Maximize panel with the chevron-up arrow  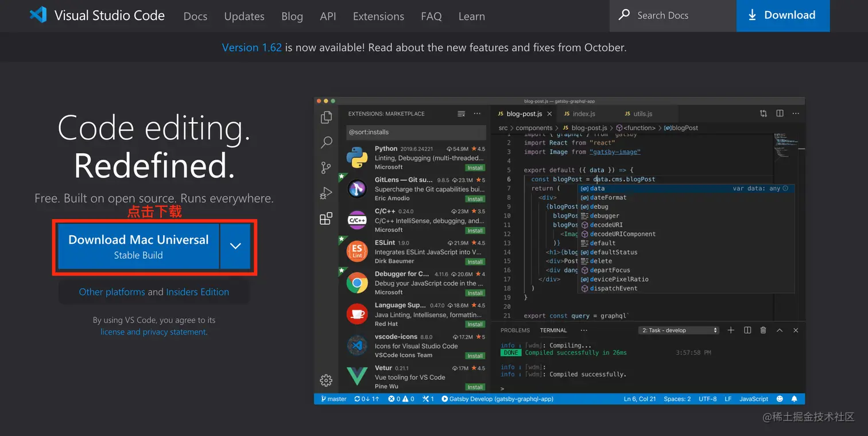pyautogui.click(x=780, y=330)
